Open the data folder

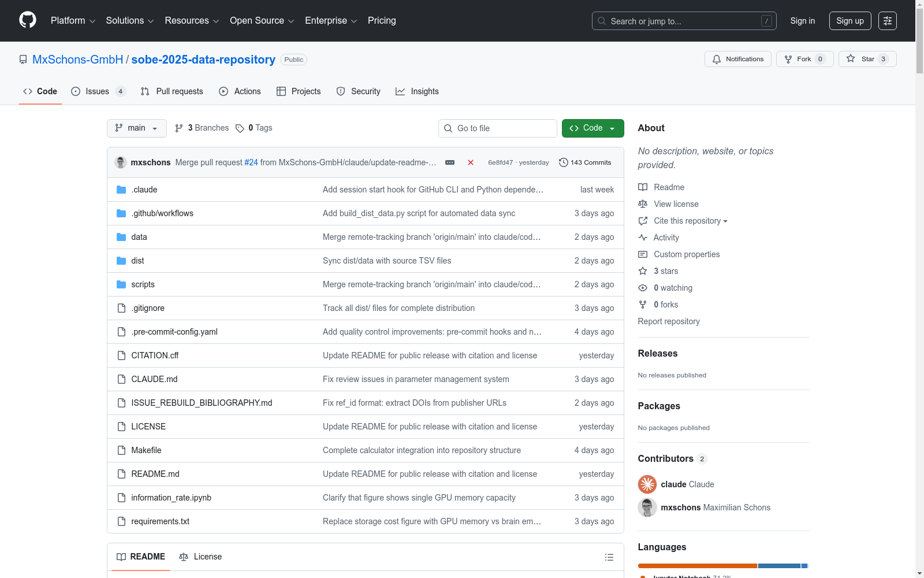click(x=139, y=237)
